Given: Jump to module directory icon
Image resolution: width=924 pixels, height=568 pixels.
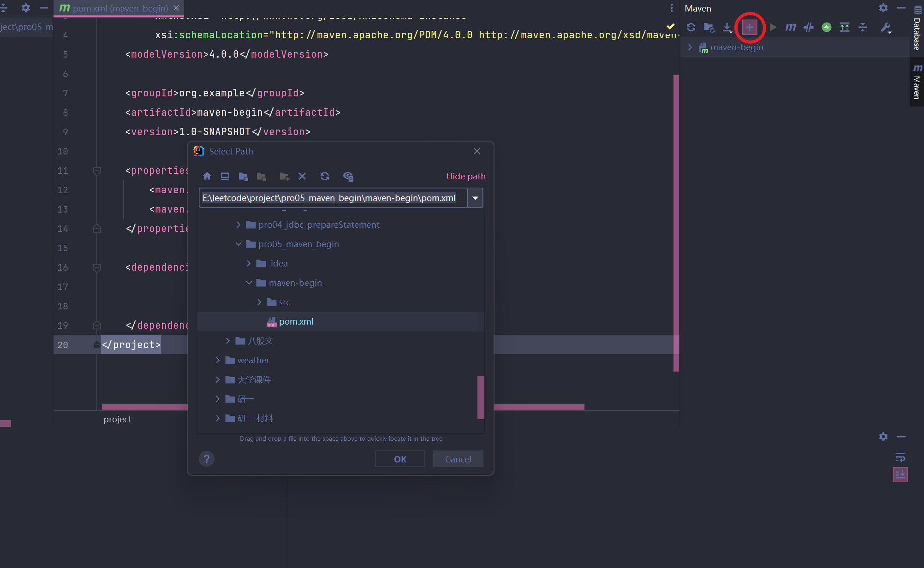Looking at the screenshot, I should pos(262,176).
